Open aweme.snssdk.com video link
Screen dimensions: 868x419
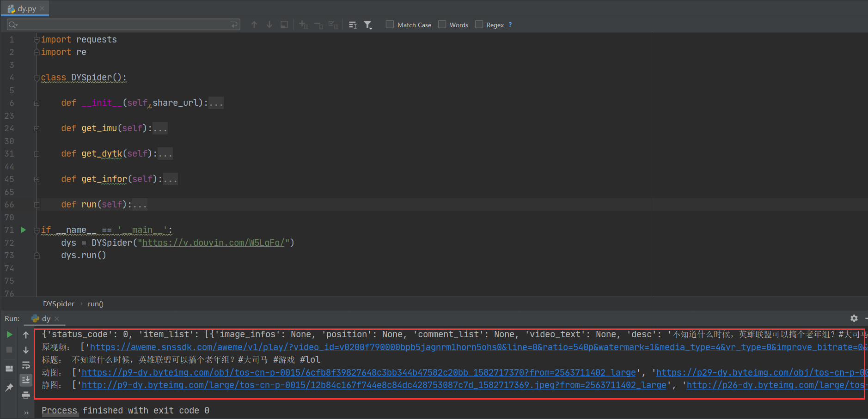(479, 347)
